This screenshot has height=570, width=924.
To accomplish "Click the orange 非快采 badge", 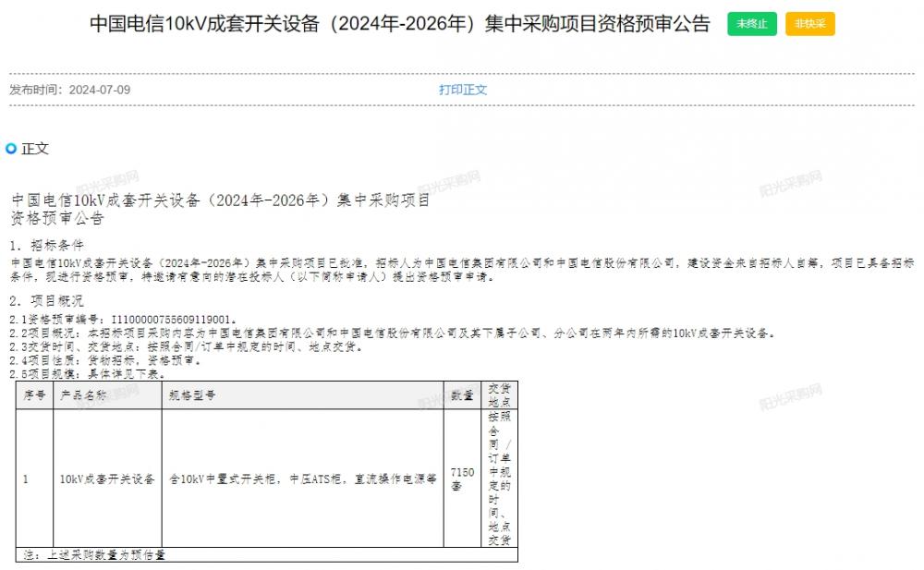I will (809, 25).
